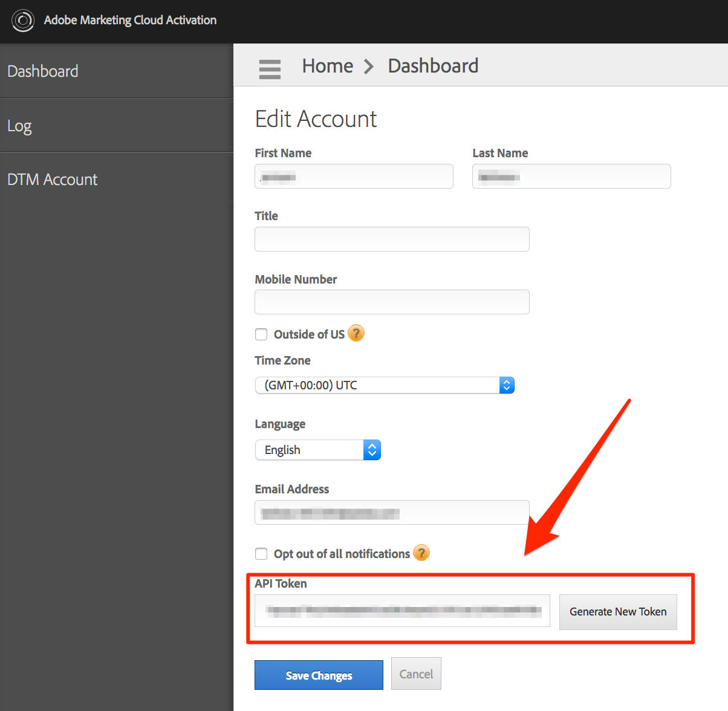This screenshot has height=711, width=728.
Task: Click the Dashboard breadcrumb
Action: (x=433, y=66)
